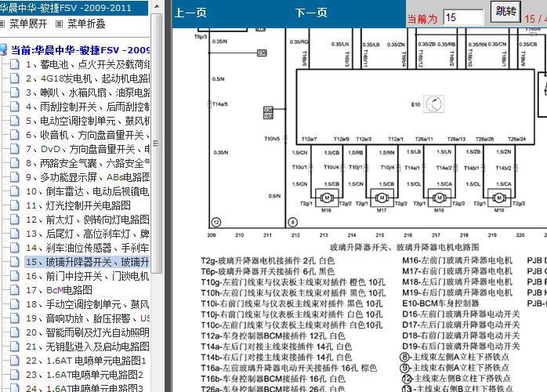Click motor M16 symbol in diagram
The image size is (547, 392).
pos(327,198)
